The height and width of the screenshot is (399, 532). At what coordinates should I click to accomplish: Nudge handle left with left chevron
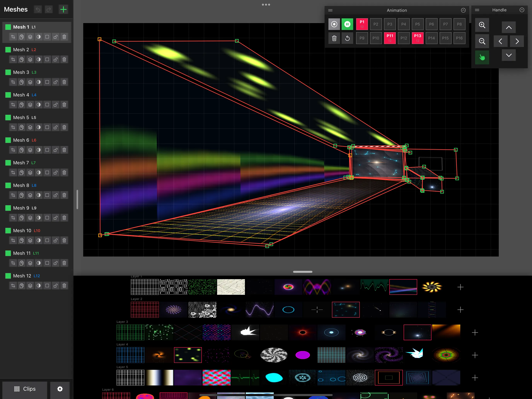[500, 41]
